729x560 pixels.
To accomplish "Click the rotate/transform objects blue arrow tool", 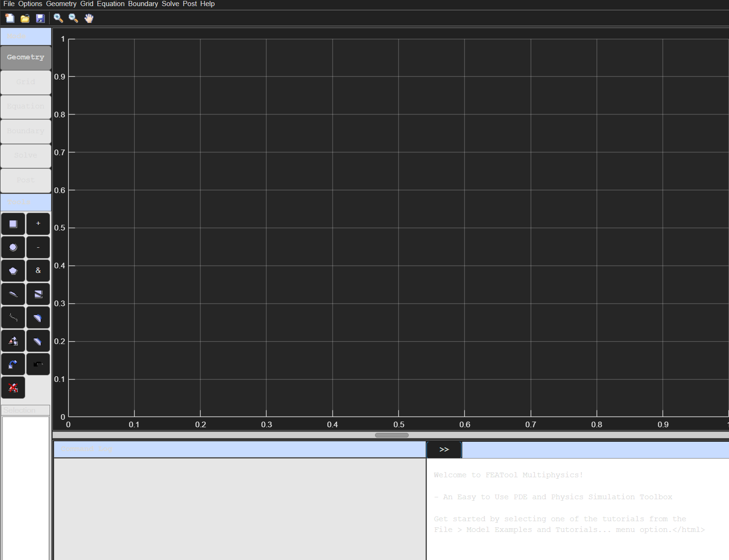I will [x=13, y=364].
